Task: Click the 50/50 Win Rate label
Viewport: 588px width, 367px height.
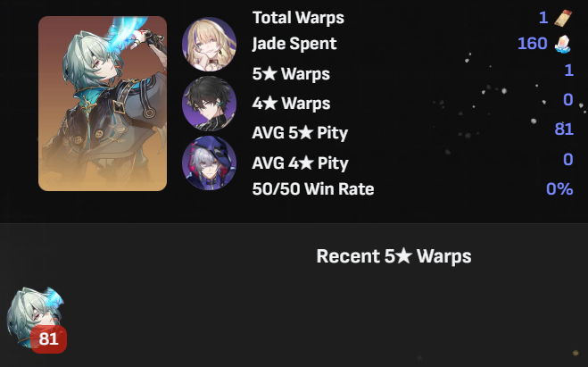Action: (313, 188)
